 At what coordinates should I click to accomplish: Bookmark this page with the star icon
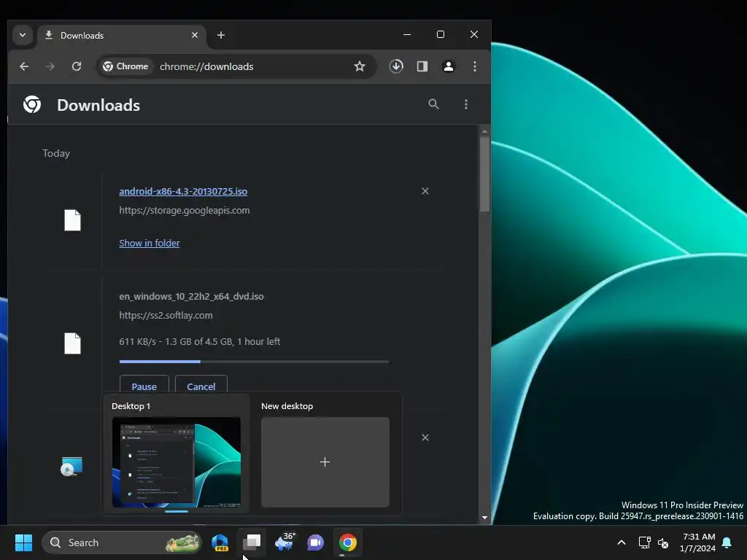360,66
